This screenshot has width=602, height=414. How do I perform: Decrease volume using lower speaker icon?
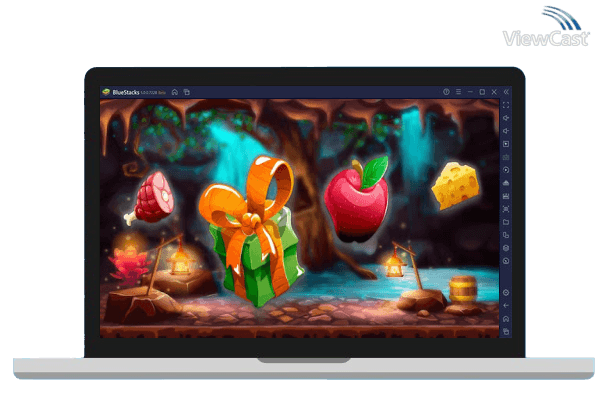coord(506,131)
